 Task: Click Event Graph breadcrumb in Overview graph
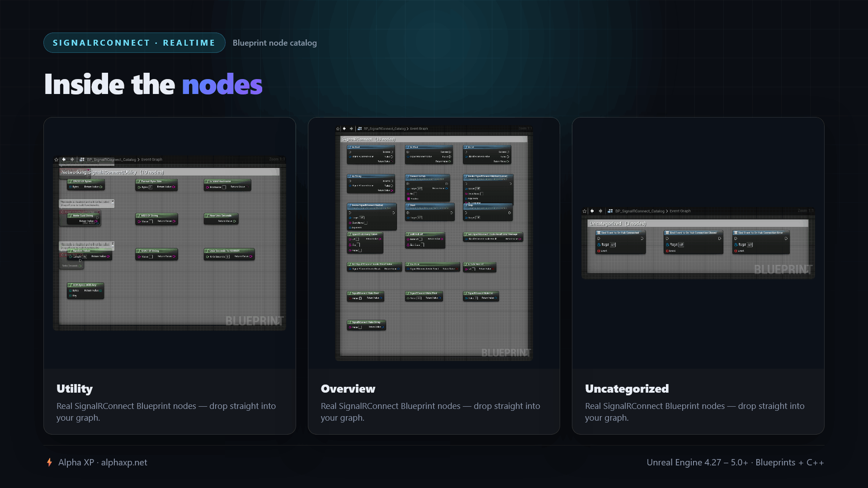pyautogui.click(x=419, y=129)
